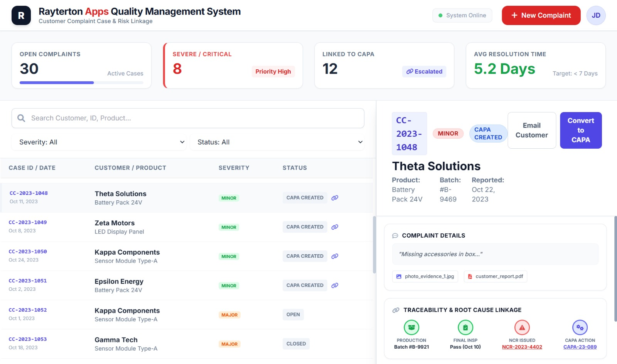This screenshot has width=617, height=364.
Task: Click the CAPA CREATED badge for Zeta Motors
Action: (305, 226)
